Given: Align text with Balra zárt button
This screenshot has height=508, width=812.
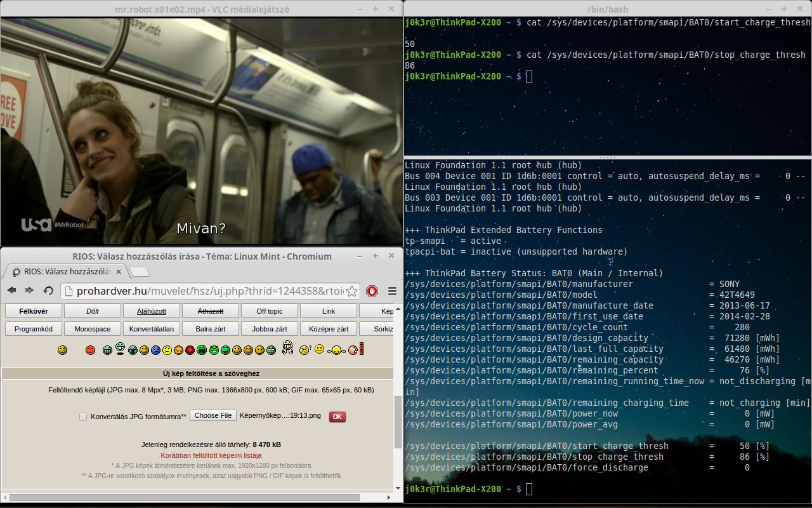Looking at the screenshot, I should 211,329.
